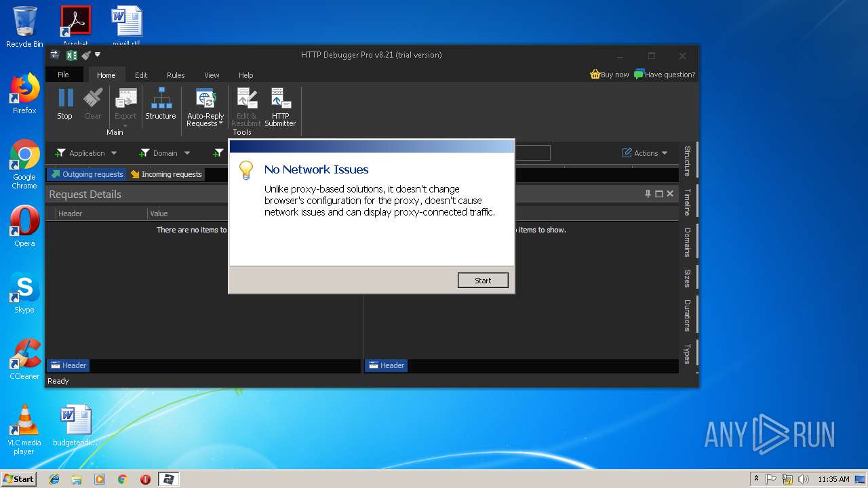Viewport: 868px width, 488px height.
Task: Close the details panel with X icon
Action: pyautogui.click(x=670, y=194)
